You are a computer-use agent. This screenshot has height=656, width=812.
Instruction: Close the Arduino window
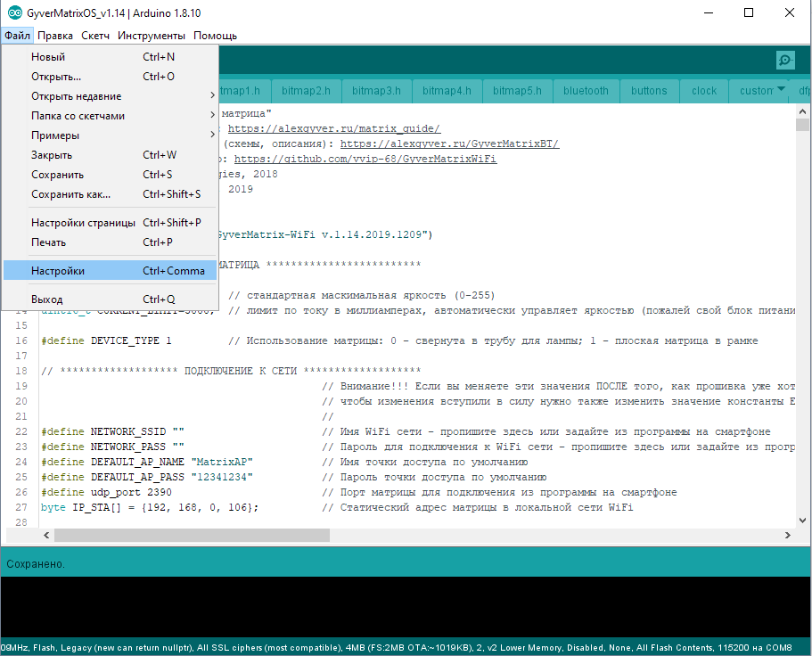790,13
